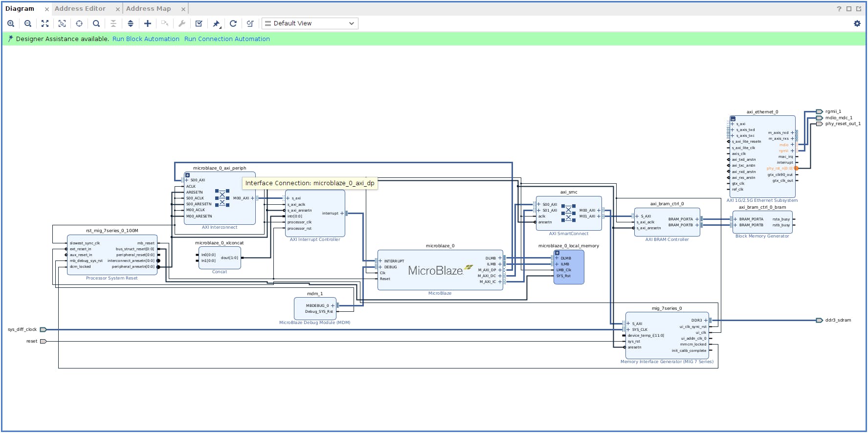Open the diagram Search tool
868x433 pixels.
(96, 23)
